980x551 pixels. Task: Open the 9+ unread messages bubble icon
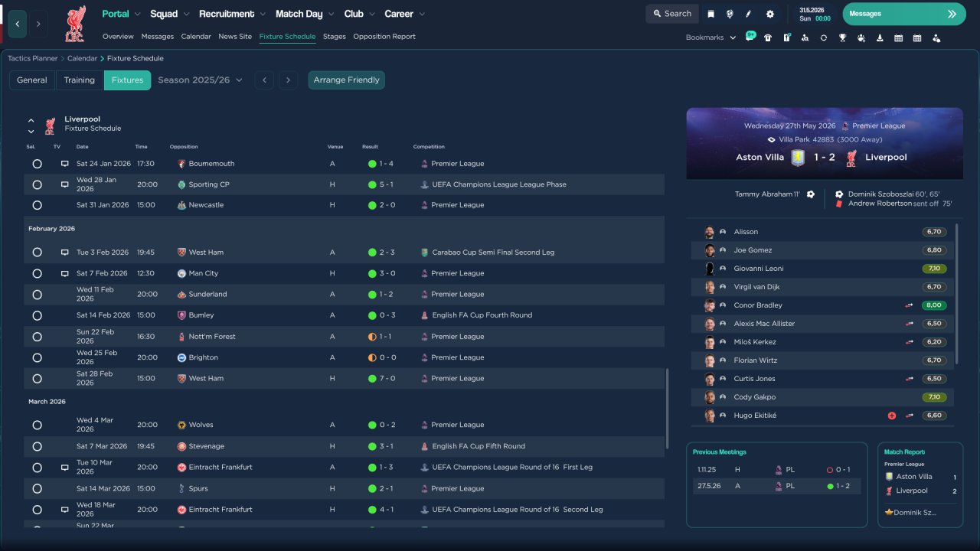[750, 37]
